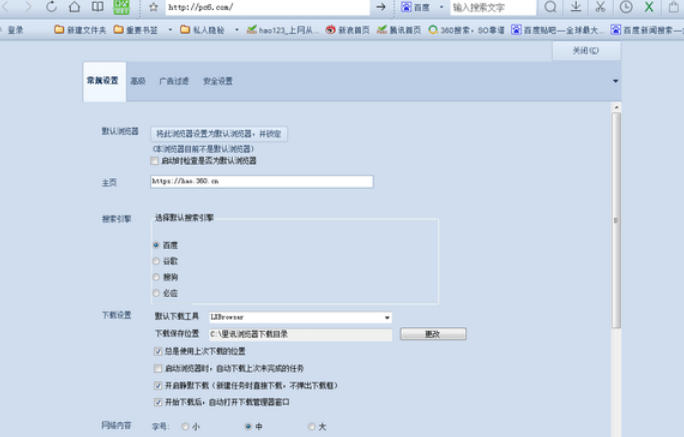684x437 pixels.
Task: Select large font size 大 radio
Action: 311,427
